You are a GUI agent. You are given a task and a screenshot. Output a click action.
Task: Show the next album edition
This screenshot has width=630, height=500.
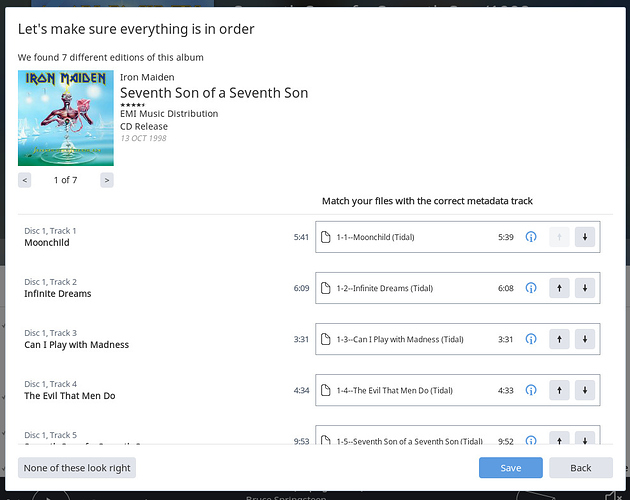[107, 180]
